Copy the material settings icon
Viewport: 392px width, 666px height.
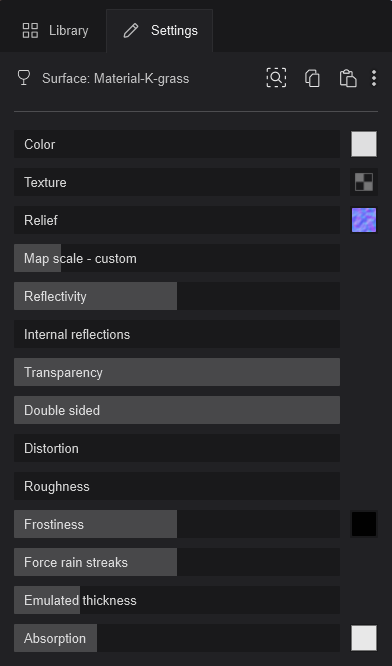[312, 79]
